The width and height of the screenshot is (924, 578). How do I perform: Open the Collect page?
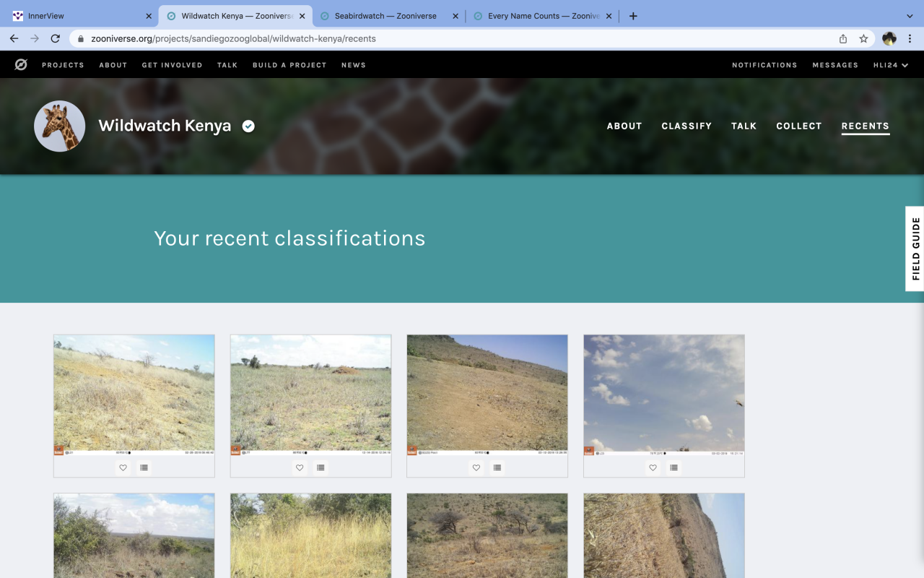799,126
